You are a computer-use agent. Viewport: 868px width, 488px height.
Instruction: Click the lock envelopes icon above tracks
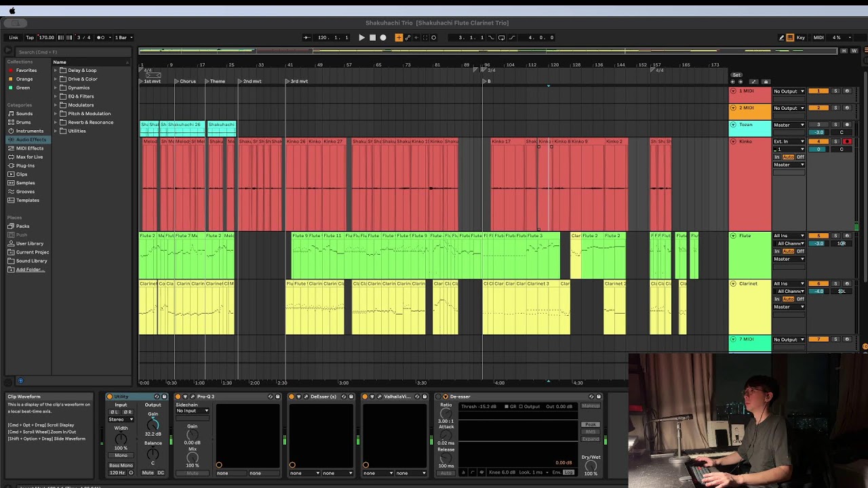tap(766, 82)
